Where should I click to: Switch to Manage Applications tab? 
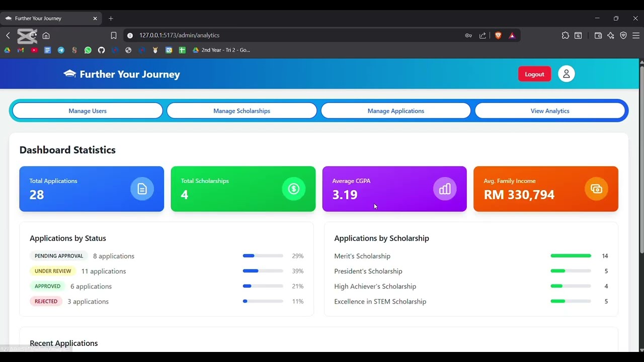click(396, 111)
